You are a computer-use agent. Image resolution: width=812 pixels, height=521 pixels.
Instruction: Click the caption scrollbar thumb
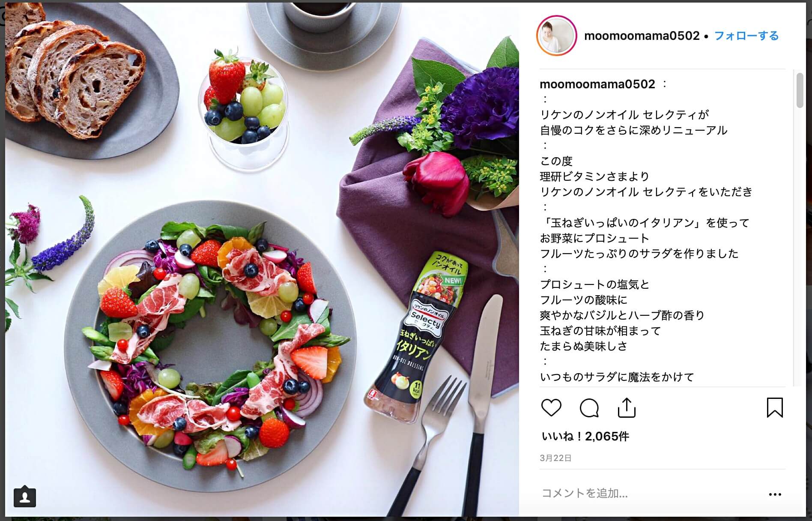coord(799,90)
